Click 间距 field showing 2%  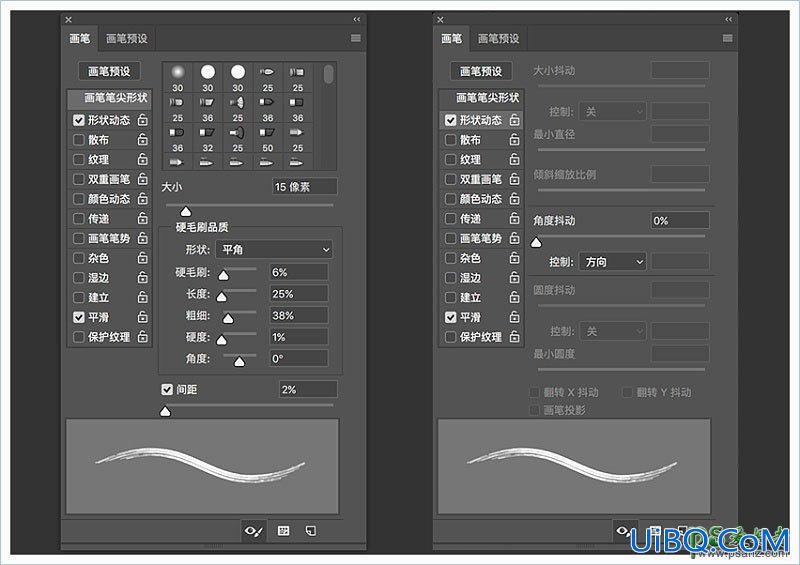click(308, 389)
